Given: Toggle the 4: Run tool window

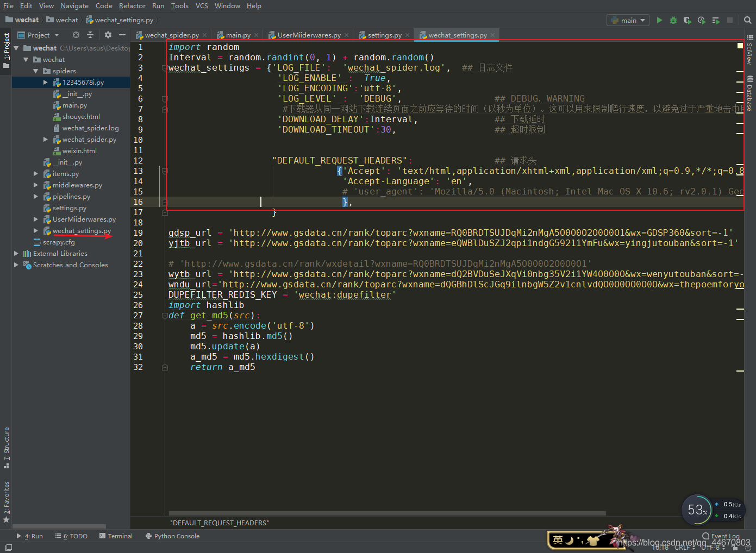Looking at the screenshot, I should (x=30, y=536).
